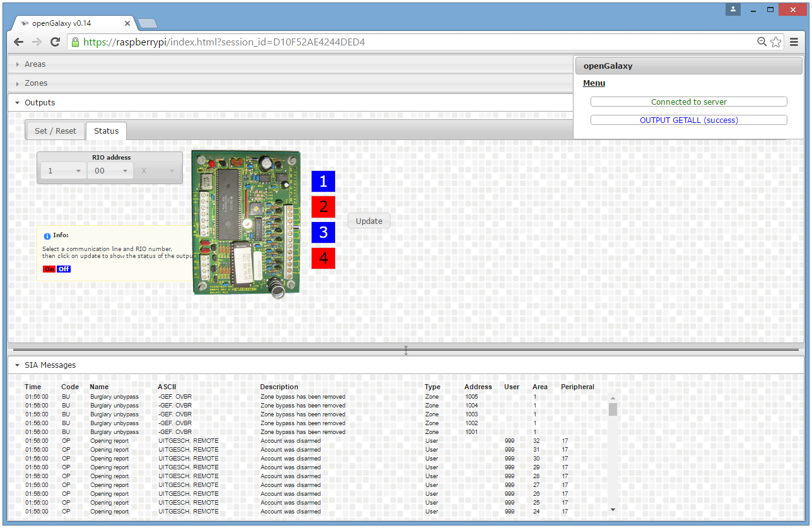Click the blue Info icon
The image size is (812, 528).
[x=47, y=235]
